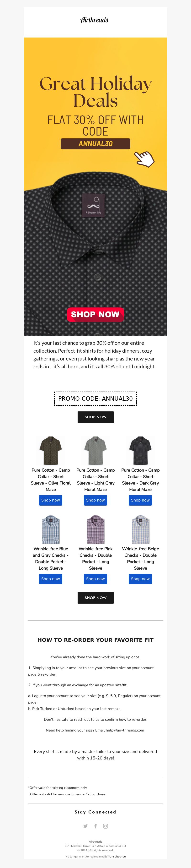This screenshot has width=191, height=868.
Task: Shop now for Dark Gray Floral Maze shirt
Action: click(141, 500)
